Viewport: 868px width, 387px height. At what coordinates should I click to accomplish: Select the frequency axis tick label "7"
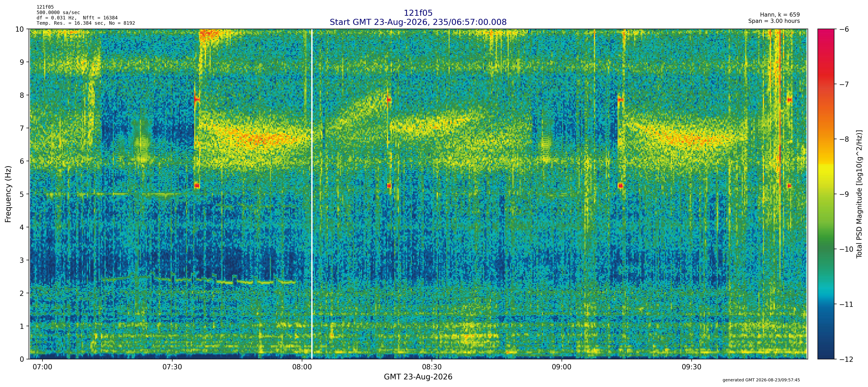click(x=22, y=128)
